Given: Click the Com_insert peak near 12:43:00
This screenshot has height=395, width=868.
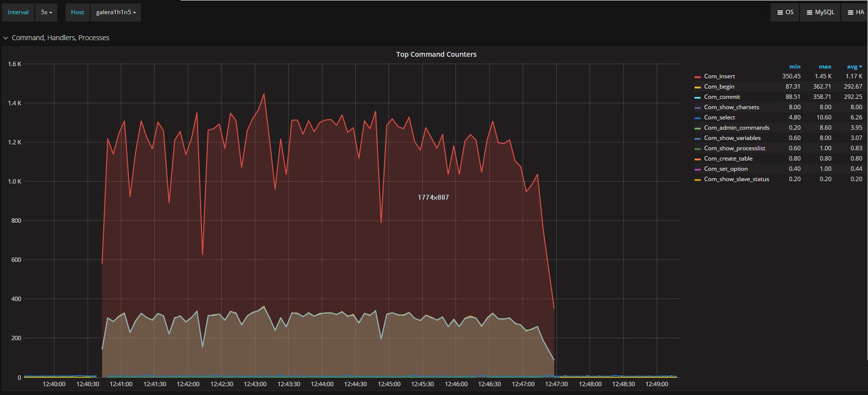Looking at the screenshot, I should click(264, 94).
